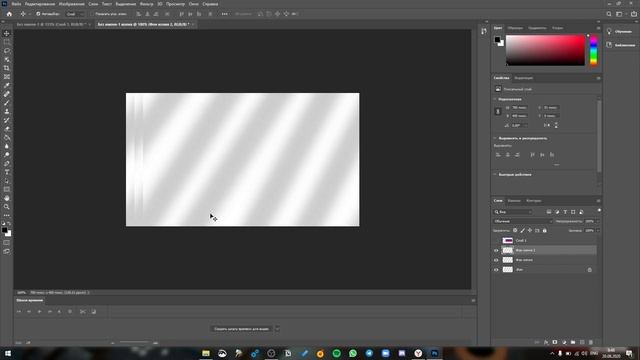Viewport: 640px width, 360px height.
Task: Collapse the Быстрые действия section
Action: (495, 175)
